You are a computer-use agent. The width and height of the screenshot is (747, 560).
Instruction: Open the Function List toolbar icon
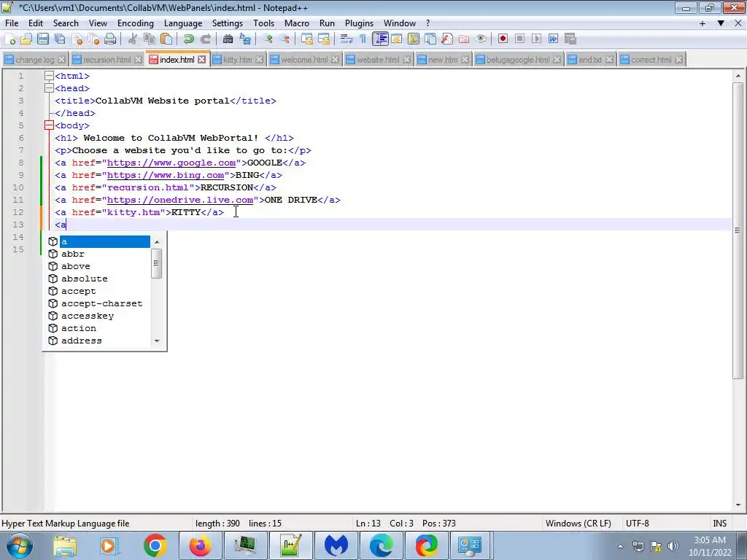coord(447,39)
